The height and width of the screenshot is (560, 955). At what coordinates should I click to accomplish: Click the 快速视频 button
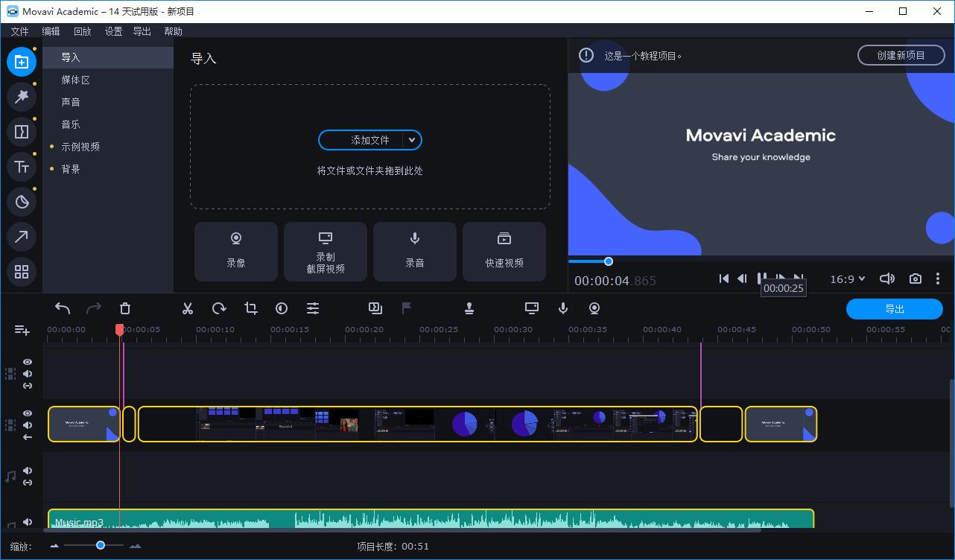pyautogui.click(x=504, y=252)
